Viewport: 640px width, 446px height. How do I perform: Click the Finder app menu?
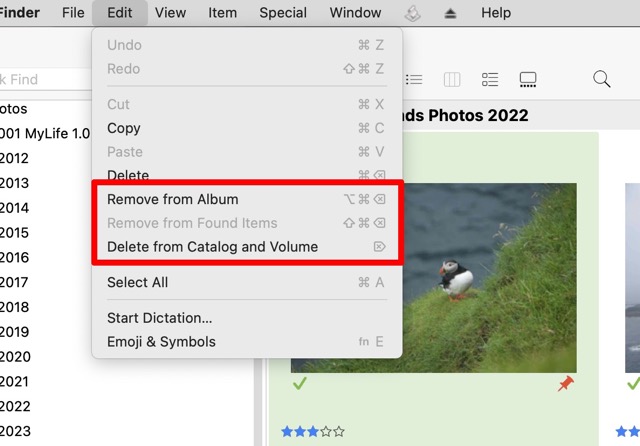20,13
